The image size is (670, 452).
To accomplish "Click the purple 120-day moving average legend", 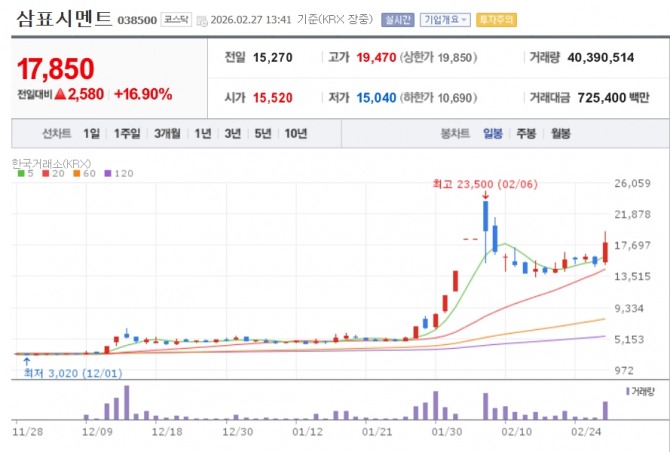I will [119, 173].
